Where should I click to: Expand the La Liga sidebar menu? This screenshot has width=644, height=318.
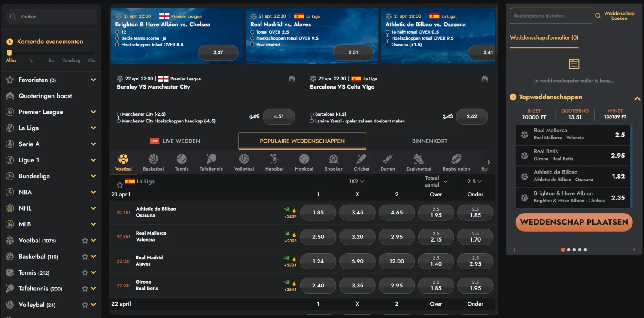point(94,128)
